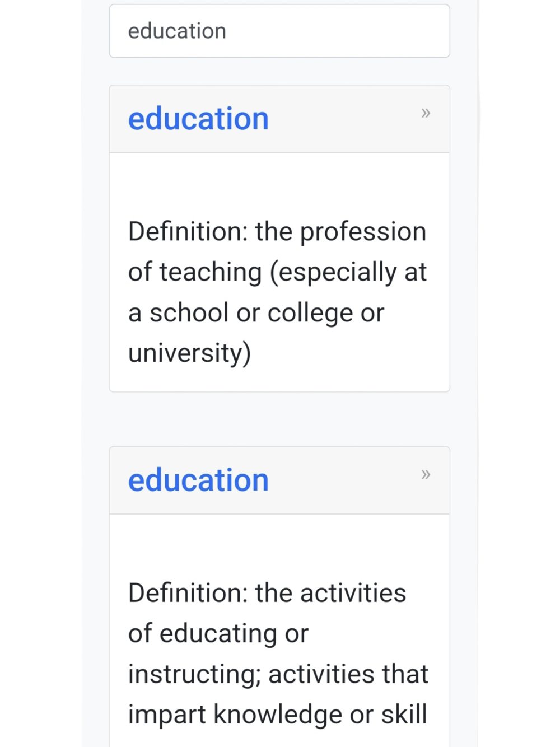Click the word "skill" in the second definition
The image size is (560, 747).
click(x=404, y=715)
